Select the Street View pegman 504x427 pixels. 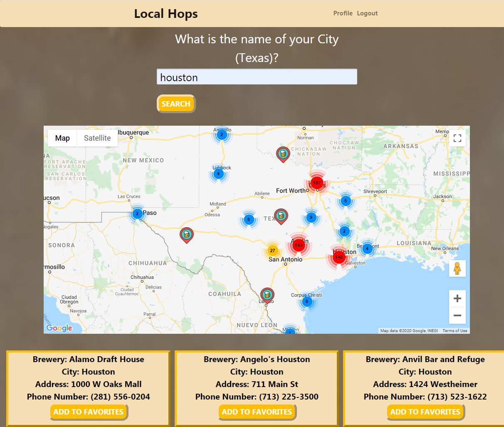[457, 268]
